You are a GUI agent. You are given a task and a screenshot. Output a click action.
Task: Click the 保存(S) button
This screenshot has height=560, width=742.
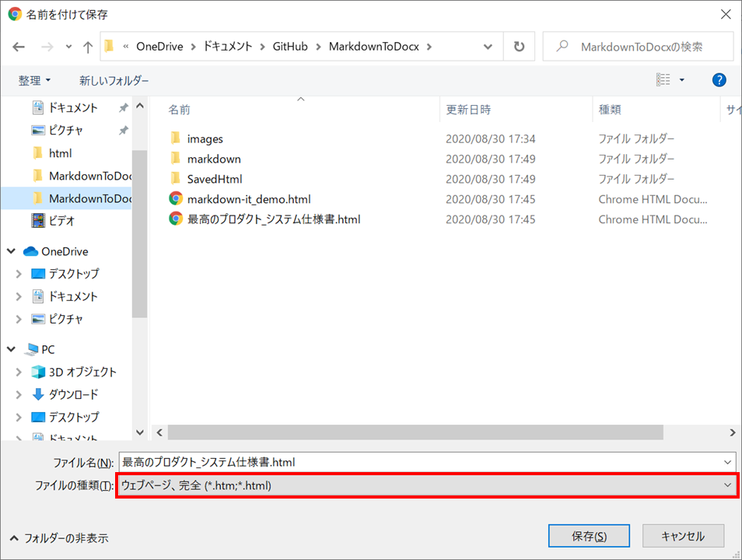(x=589, y=536)
